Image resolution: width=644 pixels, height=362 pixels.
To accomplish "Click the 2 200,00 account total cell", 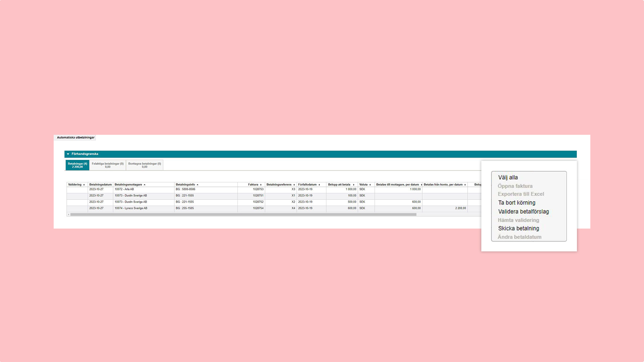I will tap(445, 208).
